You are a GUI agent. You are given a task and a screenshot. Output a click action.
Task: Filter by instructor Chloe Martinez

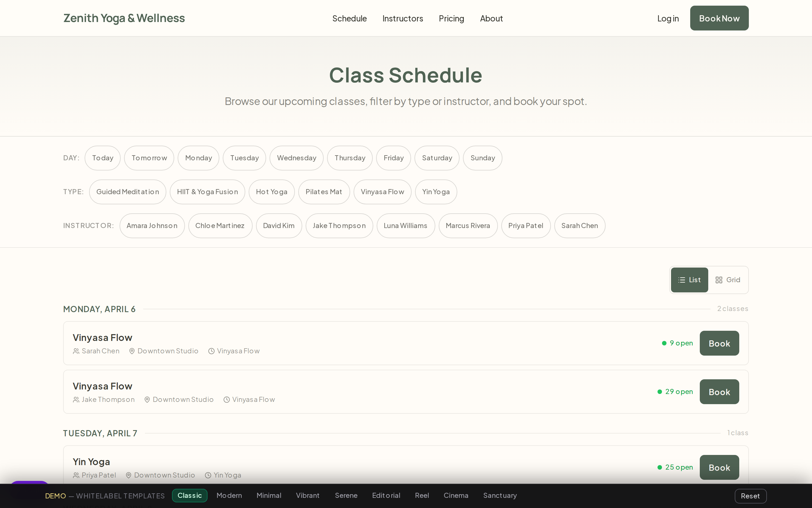point(220,226)
